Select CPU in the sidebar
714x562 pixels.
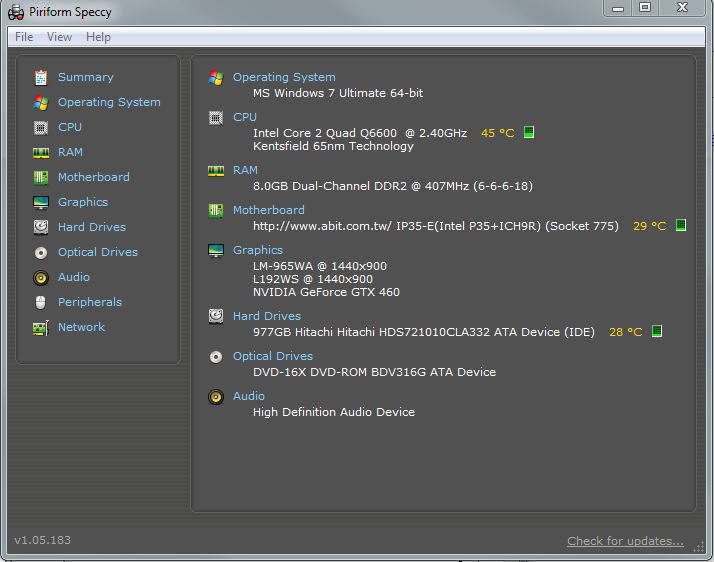pyautogui.click(x=70, y=127)
